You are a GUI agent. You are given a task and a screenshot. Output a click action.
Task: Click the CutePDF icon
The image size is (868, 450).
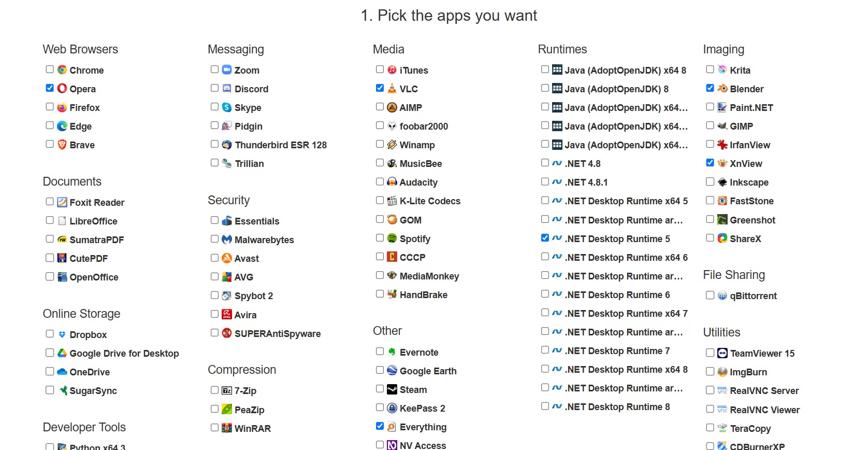tap(62, 258)
